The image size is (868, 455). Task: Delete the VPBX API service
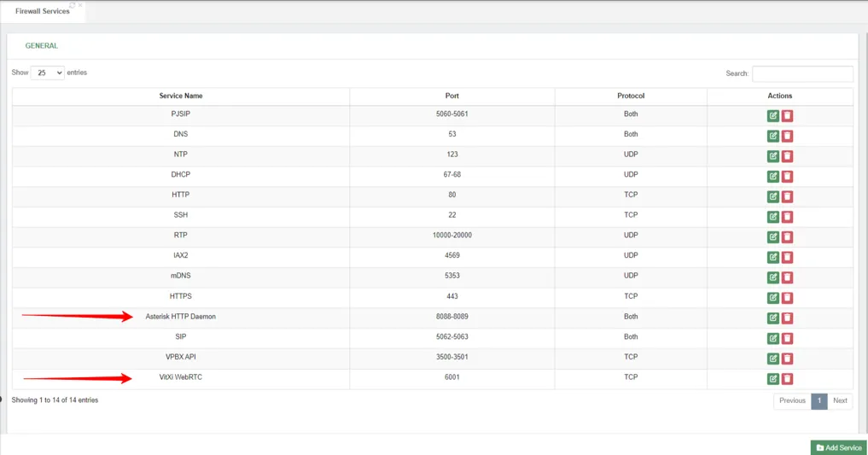click(787, 359)
